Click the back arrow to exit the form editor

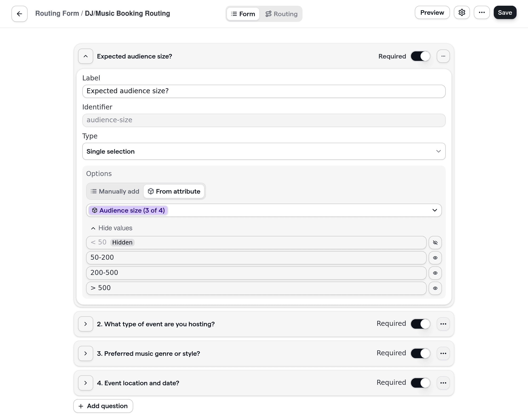(x=19, y=14)
